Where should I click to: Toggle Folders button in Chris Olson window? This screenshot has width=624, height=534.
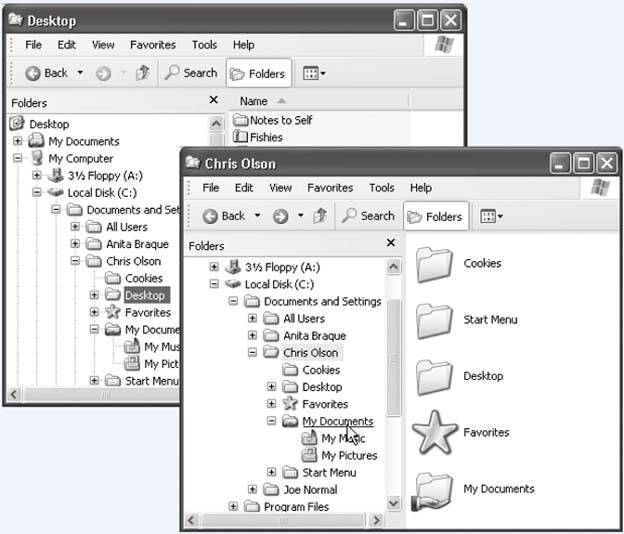[x=436, y=216]
